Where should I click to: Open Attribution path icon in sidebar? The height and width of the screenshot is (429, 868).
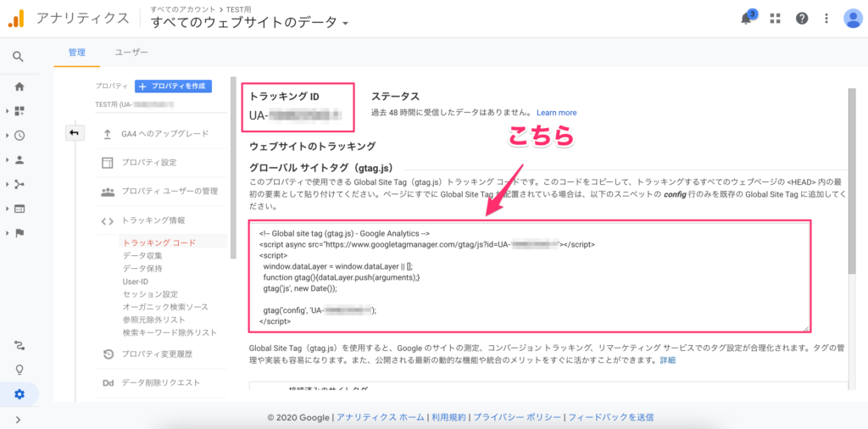click(19, 345)
